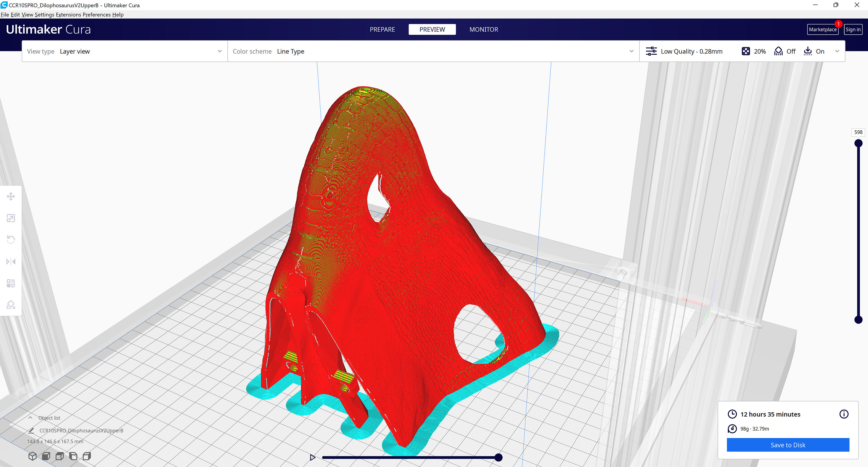This screenshot has height=467, width=868.
Task: Click the clock print time icon
Action: point(732,414)
